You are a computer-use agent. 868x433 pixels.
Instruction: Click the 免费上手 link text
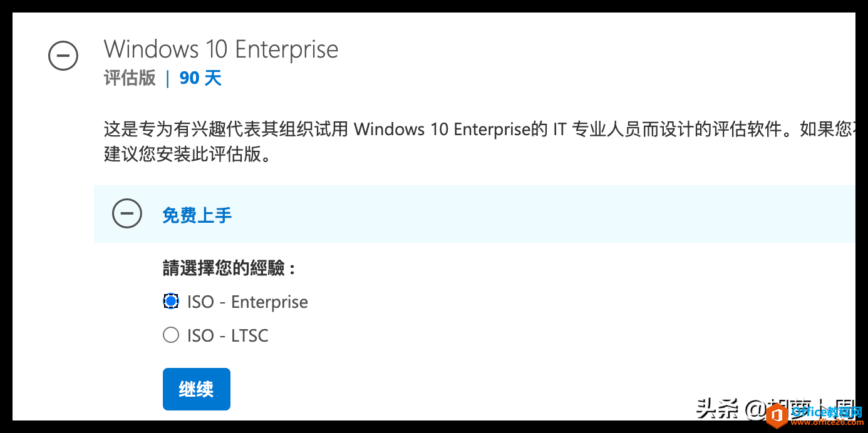(x=197, y=215)
